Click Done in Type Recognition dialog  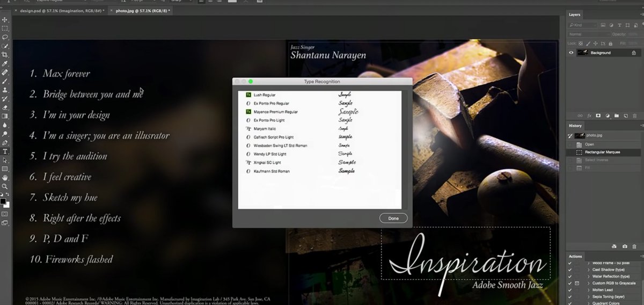coord(393,218)
